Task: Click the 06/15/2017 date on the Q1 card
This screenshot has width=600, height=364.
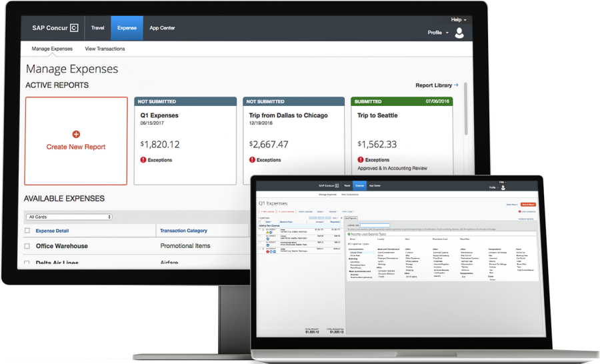Action: (152, 123)
